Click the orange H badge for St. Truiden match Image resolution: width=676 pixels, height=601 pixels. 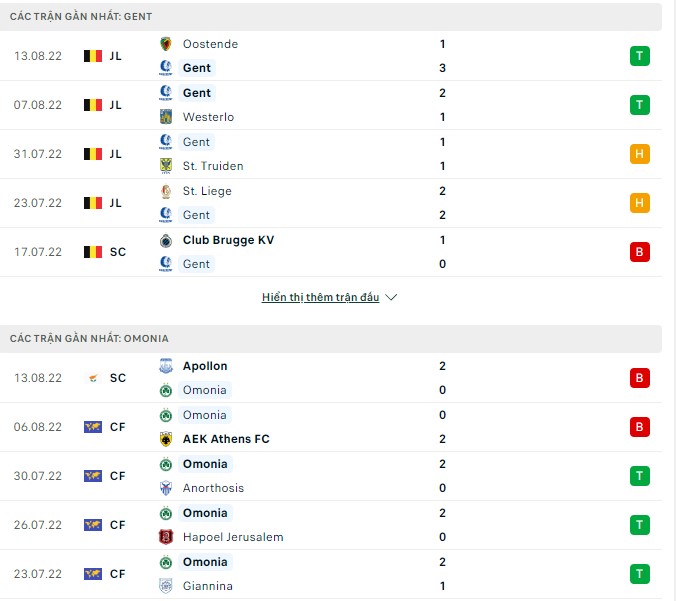point(640,154)
